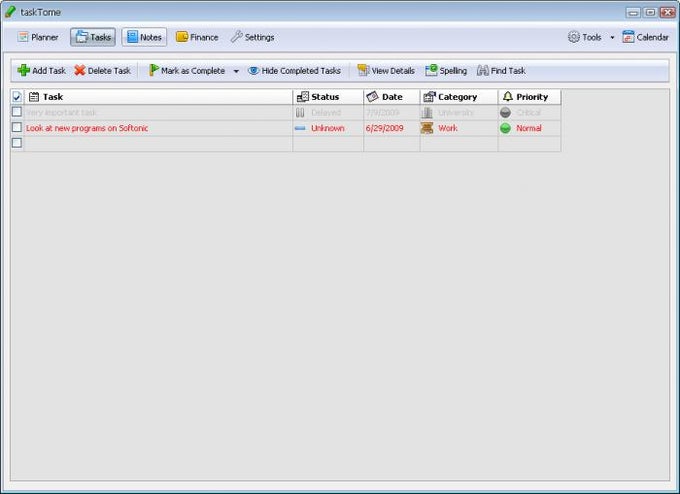Click the taskTome pencil title icon
The width and height of the screenshot is (680, 494).
tap(10, 12)
